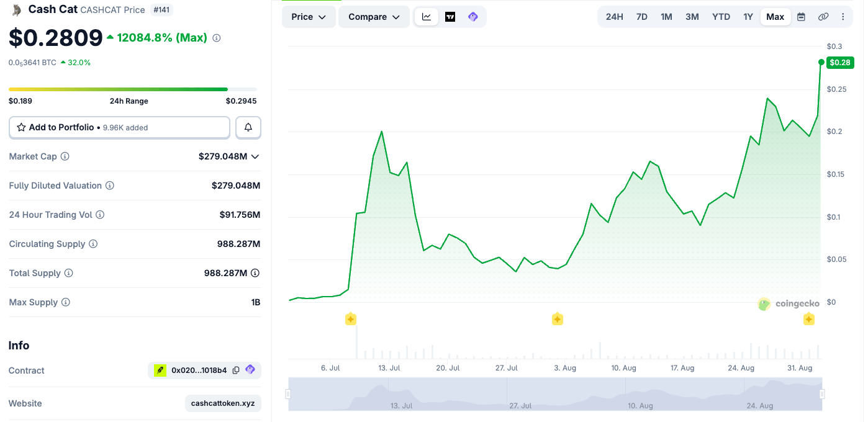Click the 0x020...1018b4 contract address
The width and height of the screenshot is (868, 422).
(199, 370)
